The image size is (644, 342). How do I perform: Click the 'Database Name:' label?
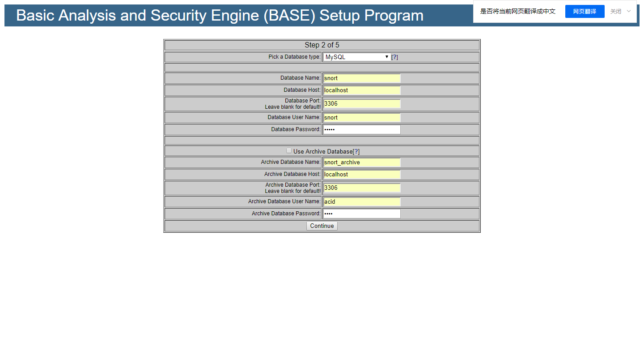point(301,78)
